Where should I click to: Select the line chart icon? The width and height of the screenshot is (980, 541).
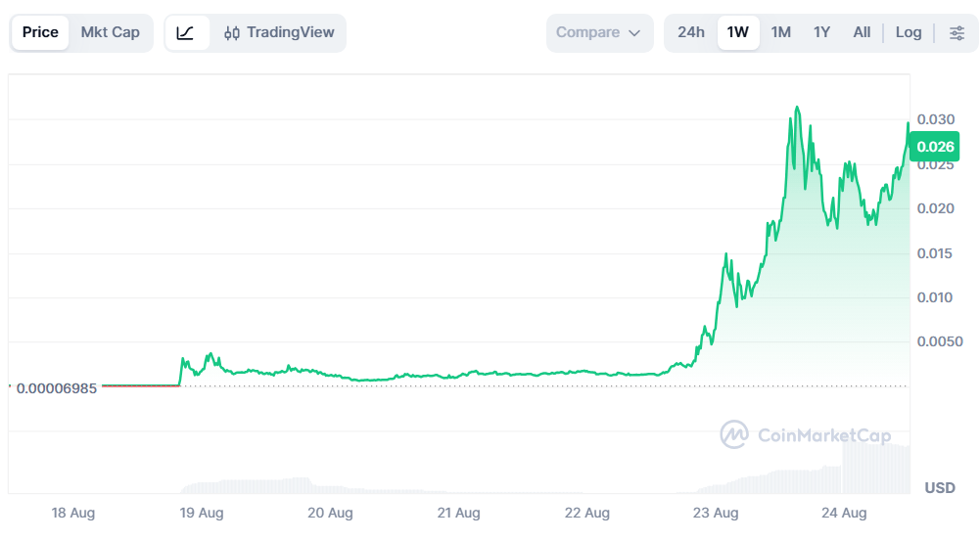pyautogui.click(x=186, y=32)
